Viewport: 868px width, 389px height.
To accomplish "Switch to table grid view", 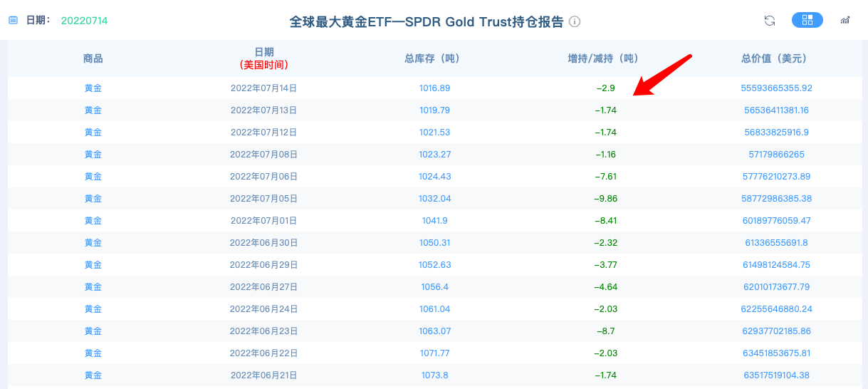I will pyautogui.click(x=807, y=20).
